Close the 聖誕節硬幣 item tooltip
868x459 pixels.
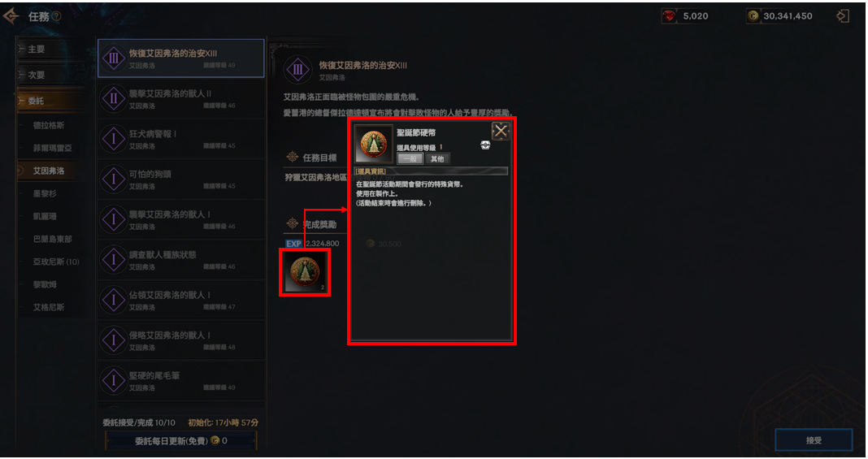pos(501,131)
